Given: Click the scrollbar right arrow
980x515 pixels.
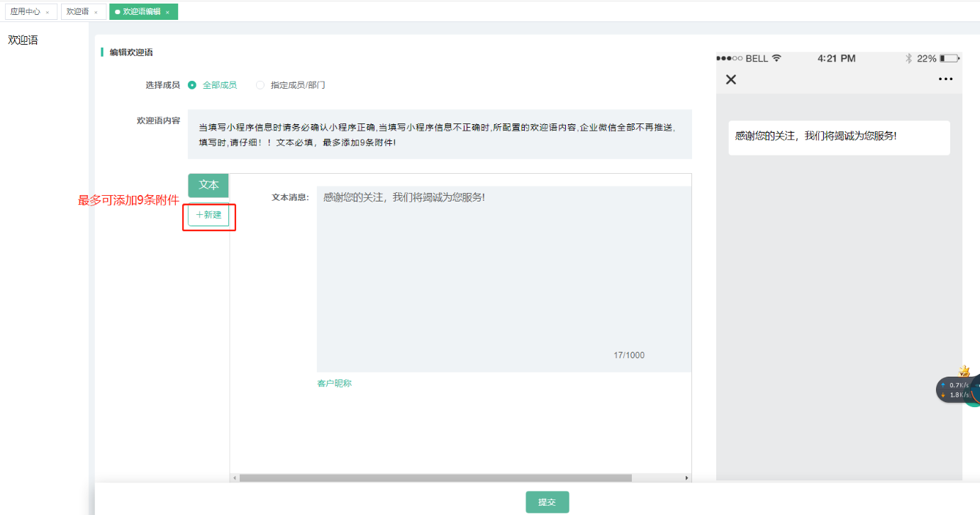Looking at the screenshot, I should coord(686,478).
